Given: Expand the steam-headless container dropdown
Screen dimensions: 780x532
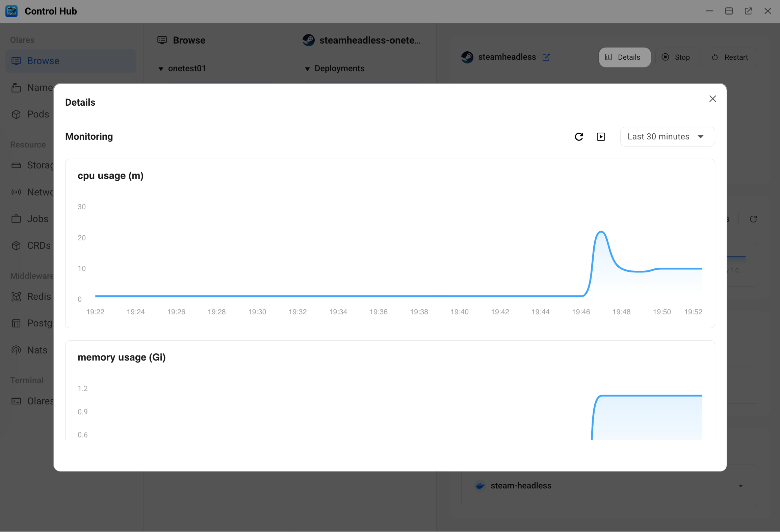Looking at the screenshot, I should click(x=740, y=486).
